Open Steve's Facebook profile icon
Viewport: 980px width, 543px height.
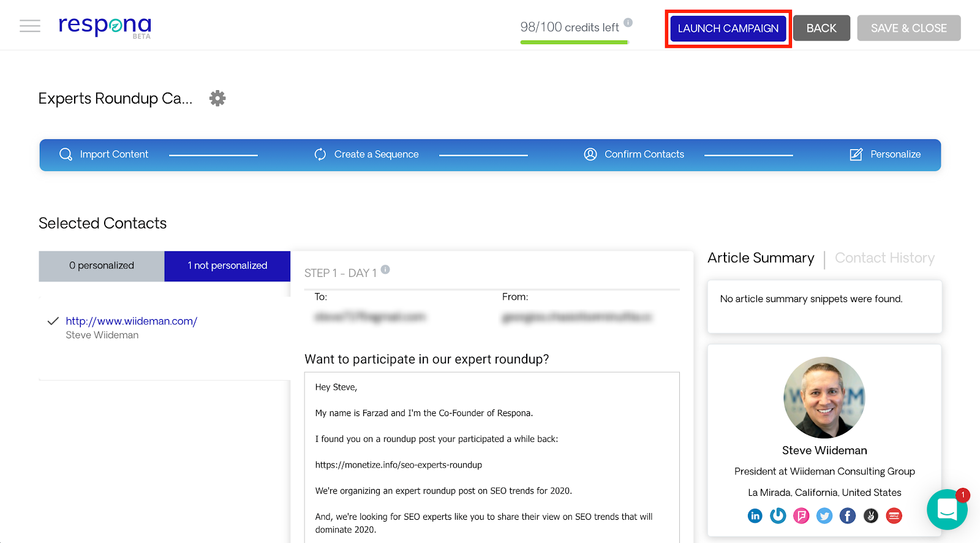848,516
